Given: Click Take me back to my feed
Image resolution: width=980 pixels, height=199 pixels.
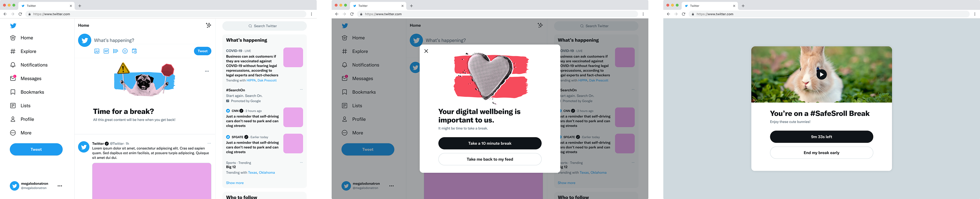Looking at the screenshot, I should click(490, 159).
